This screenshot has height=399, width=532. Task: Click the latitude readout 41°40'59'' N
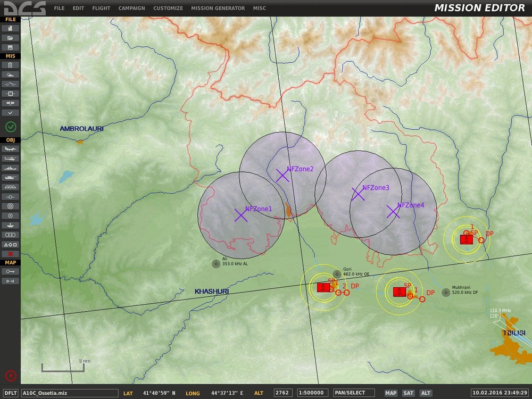click(x=159, y=393)
